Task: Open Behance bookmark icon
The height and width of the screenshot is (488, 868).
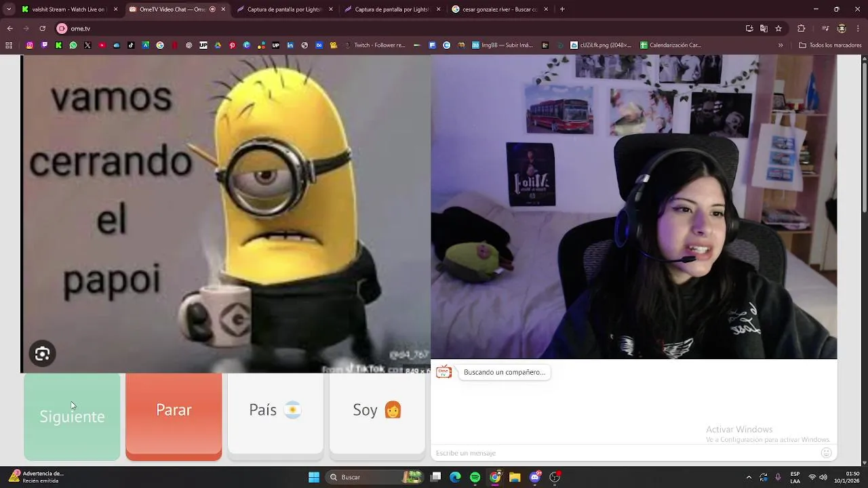Action: click(x=319, y=45)
